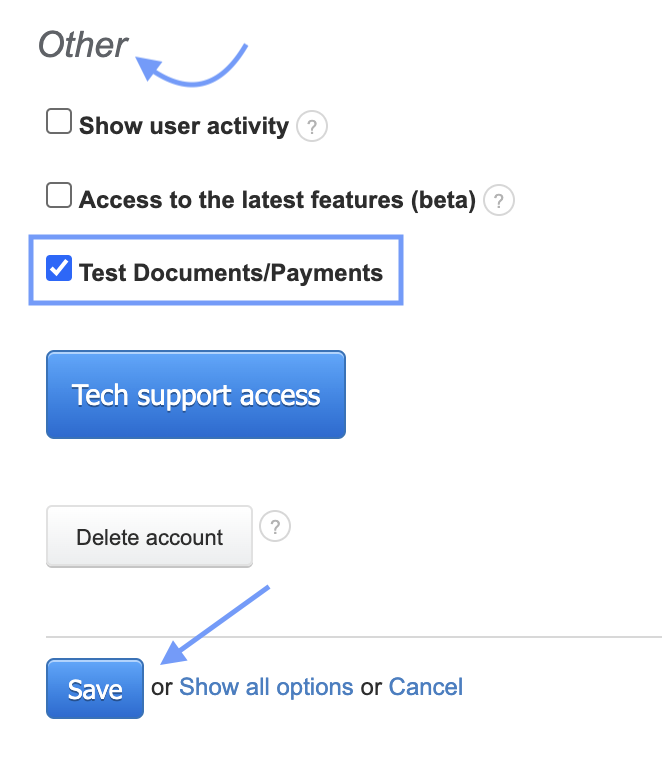Enable the Show user activity checkbox
The width and height of the screenshot is (662, 758).
(60, 123)
